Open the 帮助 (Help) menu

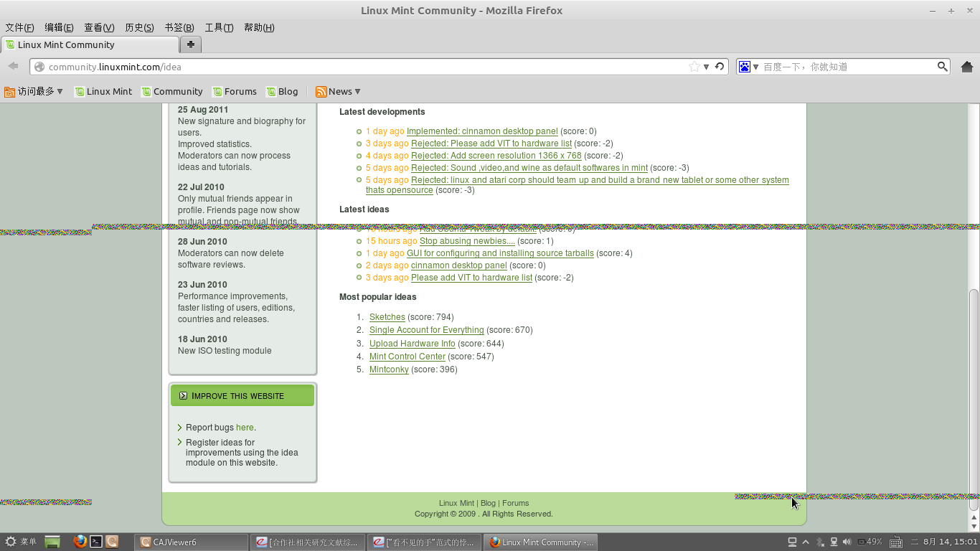click(x=259, y=27)
